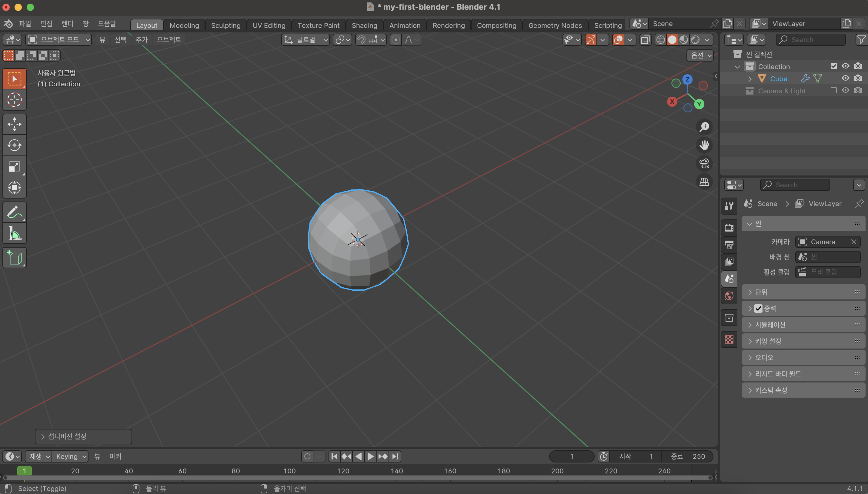Choose the Measure tool
This screenshot has height=494, width=868.
[14, 233]
